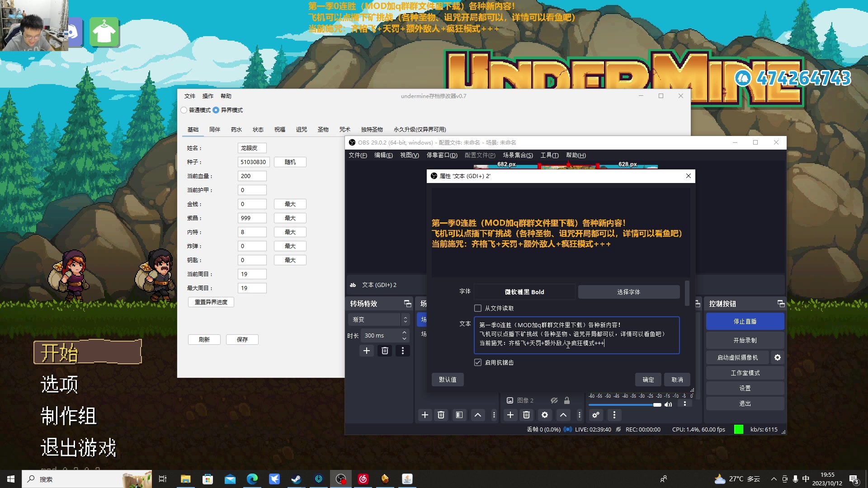This screenshot has height=488, width=868.
Task: Click 随机 seed button
Action: pyautogui.click(x=290, y=162)
